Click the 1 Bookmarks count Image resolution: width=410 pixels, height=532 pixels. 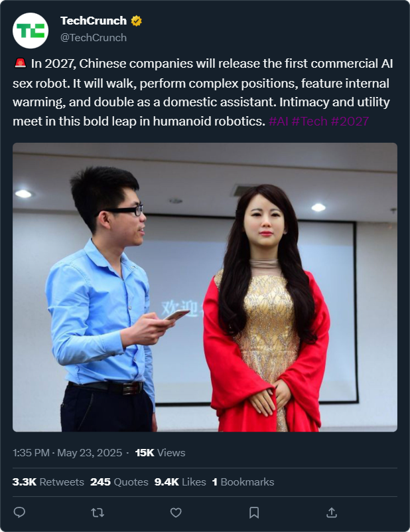pyautogui.click(x=243, y=482)
